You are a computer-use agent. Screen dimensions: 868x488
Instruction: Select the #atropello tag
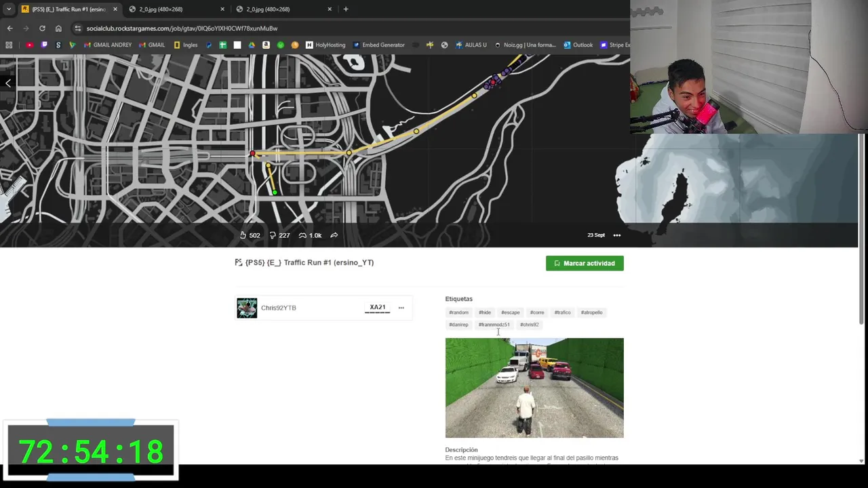coord(592,312)
